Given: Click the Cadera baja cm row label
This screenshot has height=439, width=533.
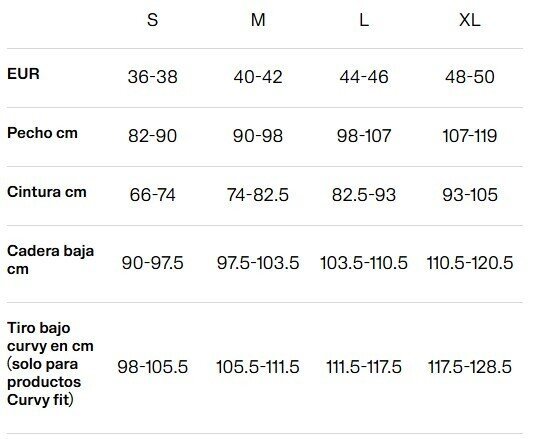Looking at the screenshot, I should point(50,260).
